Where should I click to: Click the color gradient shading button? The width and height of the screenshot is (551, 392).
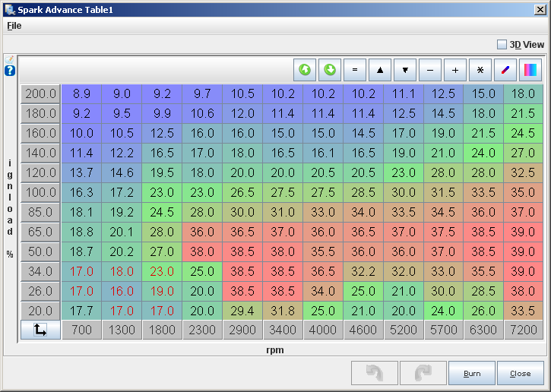click(530, 70)
